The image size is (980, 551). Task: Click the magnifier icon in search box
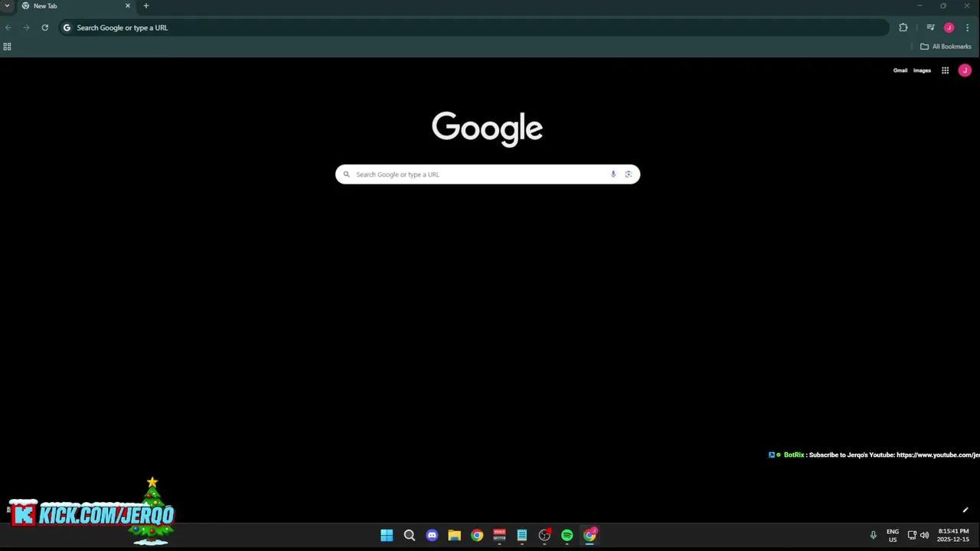point(346,174)
